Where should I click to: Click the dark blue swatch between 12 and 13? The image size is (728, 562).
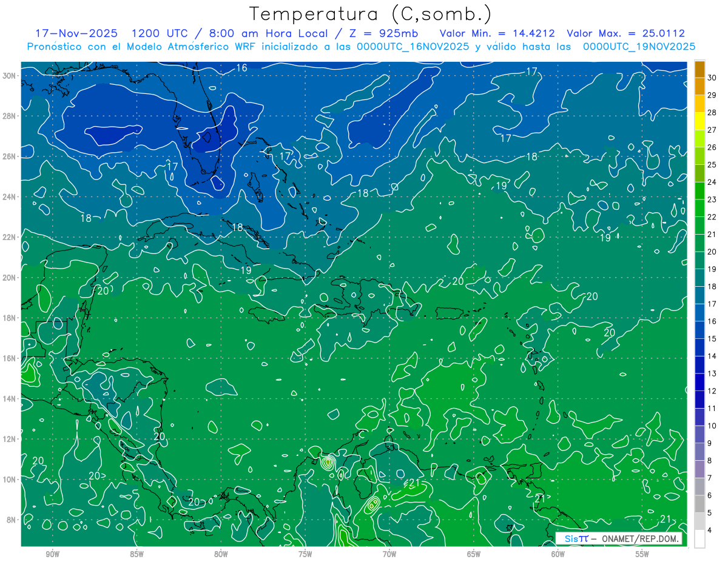pos(699,383)
